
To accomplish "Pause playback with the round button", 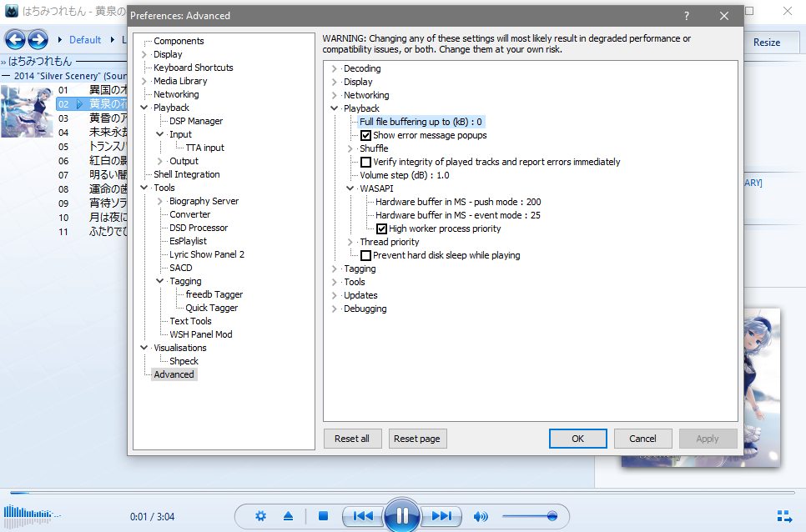I will 402,515.
